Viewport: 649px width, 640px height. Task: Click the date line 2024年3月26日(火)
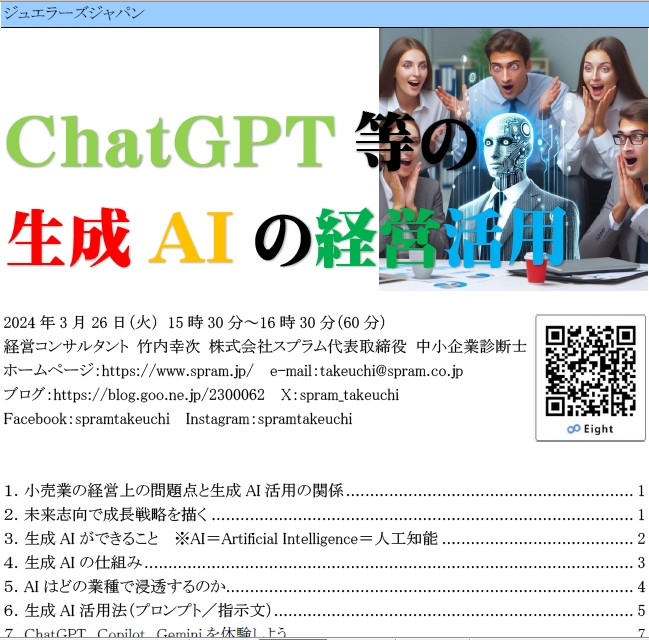click(x=195, y=322)
